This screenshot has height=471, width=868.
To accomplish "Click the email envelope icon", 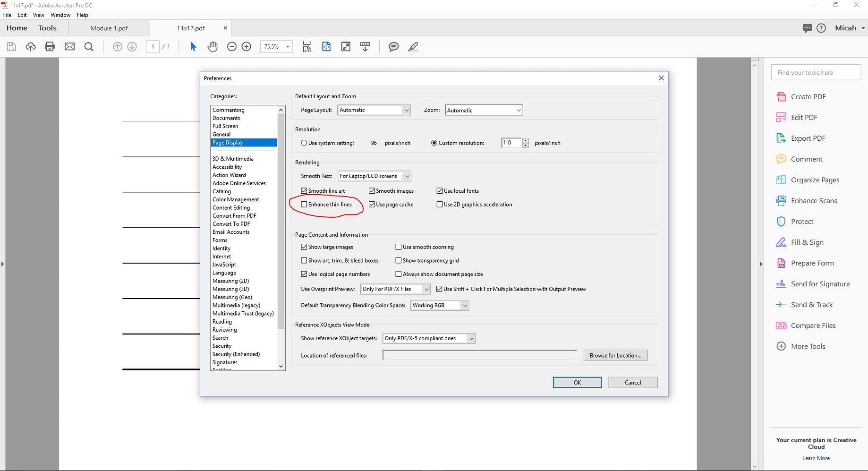I will (x=69, y=47).
